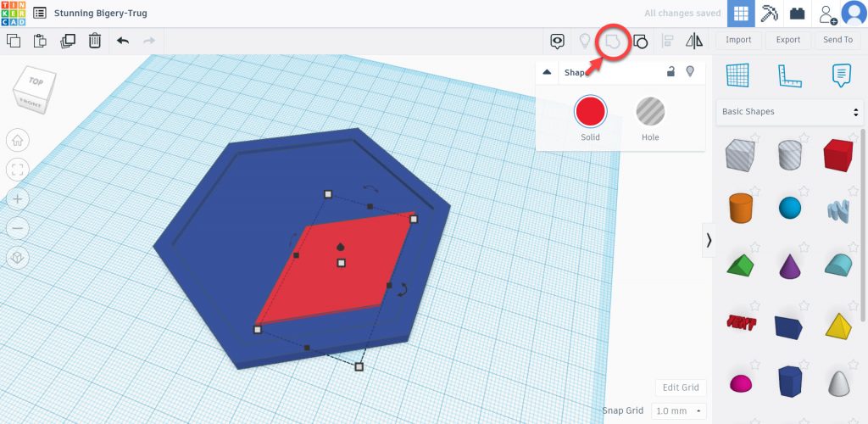Collapse the shapes sidebar with chevron
868x424 pixels.
(709, 241)
